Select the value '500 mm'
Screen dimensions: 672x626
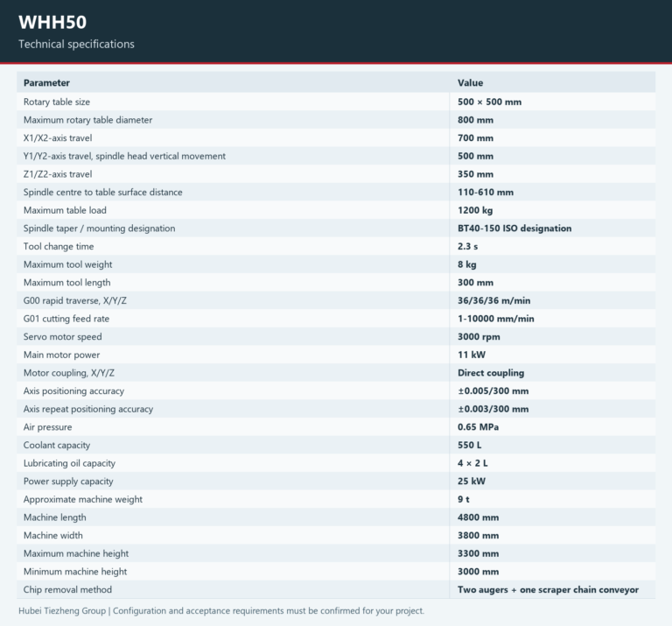click(x=475, y=156)
